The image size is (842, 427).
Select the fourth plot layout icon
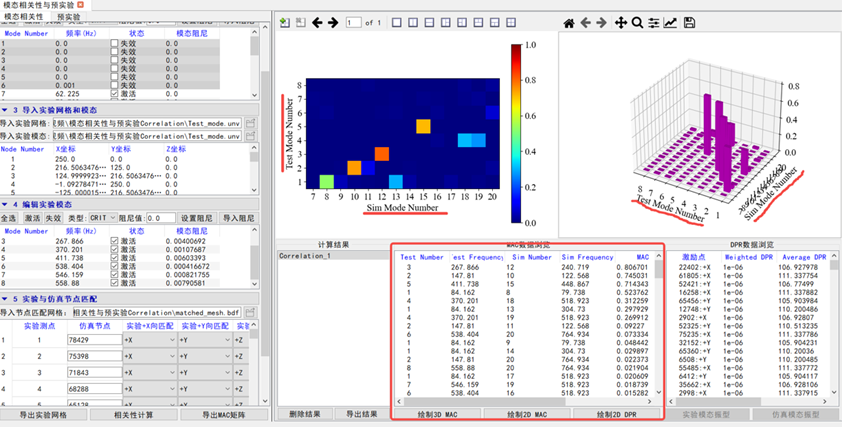(446, 23)
